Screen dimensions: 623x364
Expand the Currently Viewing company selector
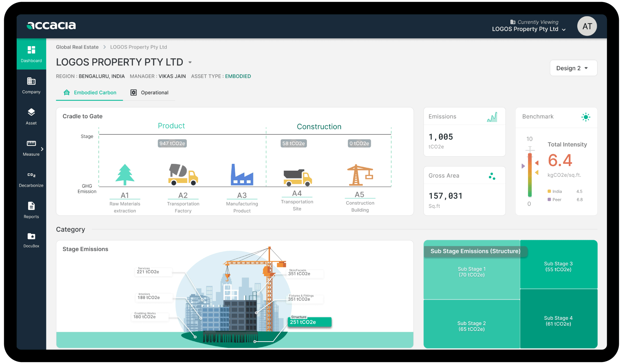pos(529,26)
